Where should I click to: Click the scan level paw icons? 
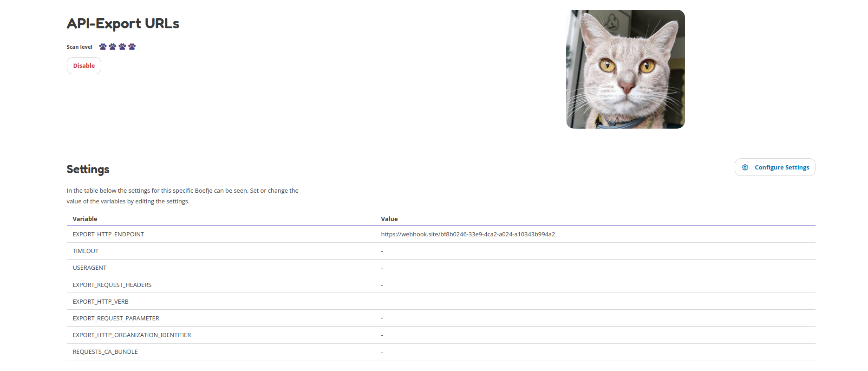[117, 47]
